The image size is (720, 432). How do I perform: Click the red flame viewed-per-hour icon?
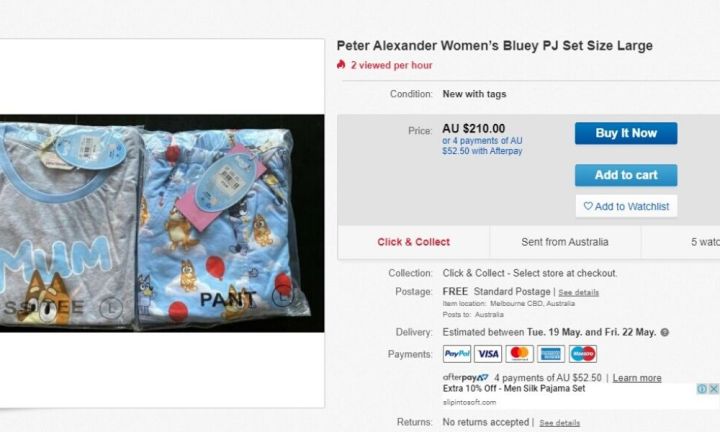click(x=341, y=64)
